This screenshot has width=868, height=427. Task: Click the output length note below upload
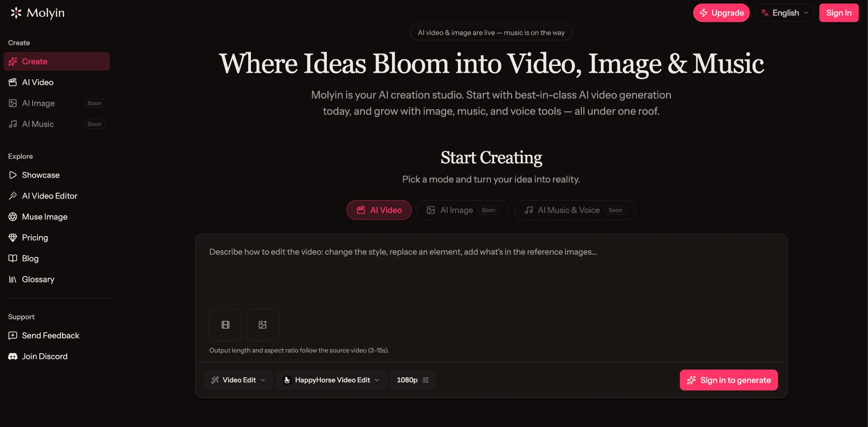click(299, 350)
